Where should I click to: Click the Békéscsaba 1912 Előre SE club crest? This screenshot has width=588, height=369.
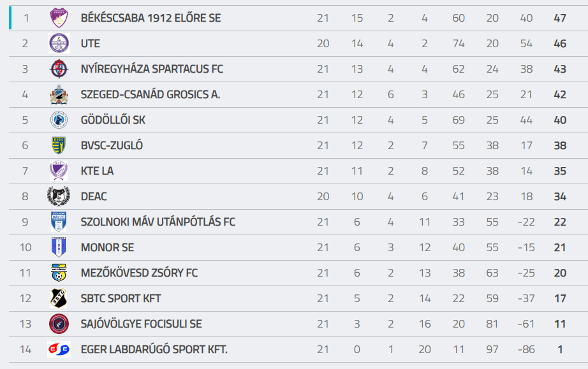(x=59, y=18)
